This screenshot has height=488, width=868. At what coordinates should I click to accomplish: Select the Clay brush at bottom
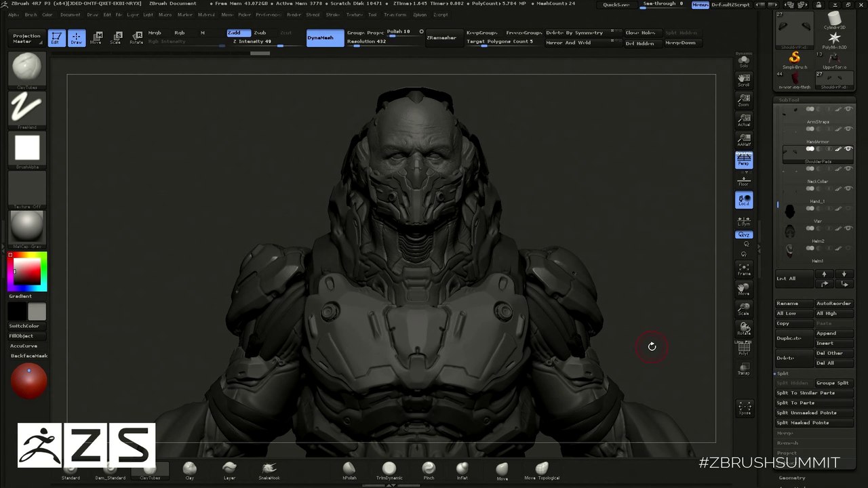coord(189,471)
